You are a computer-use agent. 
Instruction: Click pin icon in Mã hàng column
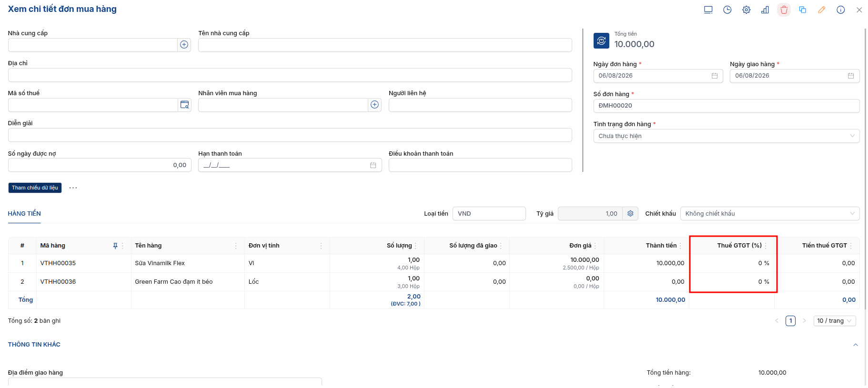tap(115, 246)
